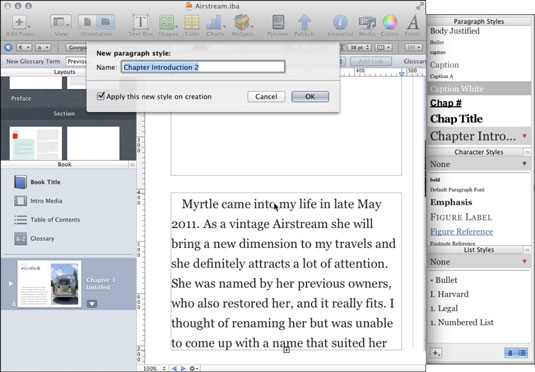The image size is (535, 372).
Task: Click the text overflow clipping indicator
Action: pos(286,350)
